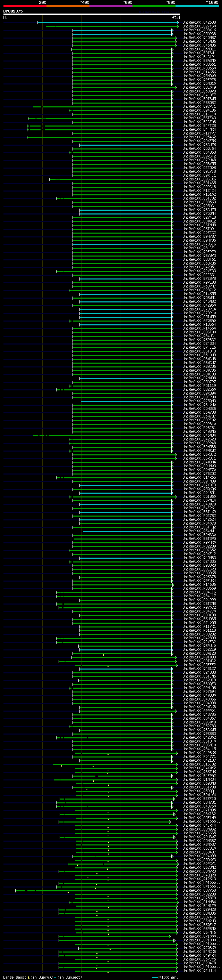Image resolution: width=222 pixels, height=980 pixels.
Task: Select hit UniRef100_C5IW60
Action: [199, 496]
